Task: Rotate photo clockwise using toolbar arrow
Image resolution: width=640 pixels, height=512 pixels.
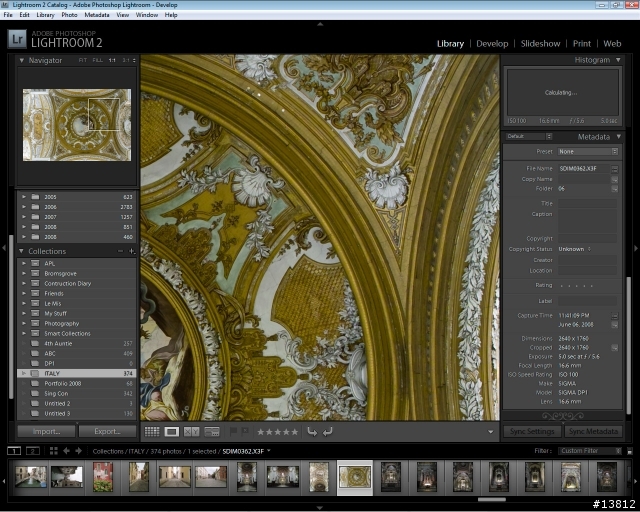Action: tap(327, 432)
